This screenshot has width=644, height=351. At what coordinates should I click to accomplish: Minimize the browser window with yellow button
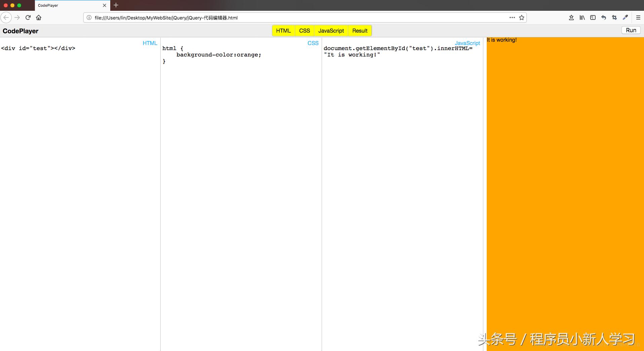click(x=12, y=5)
